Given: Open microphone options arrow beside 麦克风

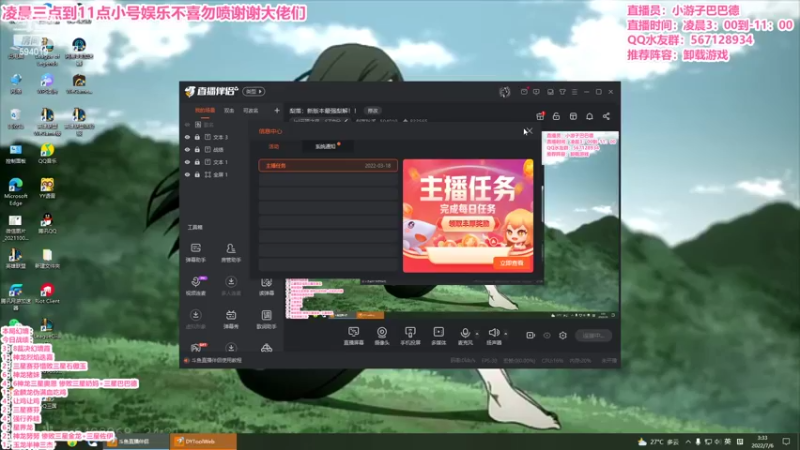Looking at the screenshot, I should (477, 334).
